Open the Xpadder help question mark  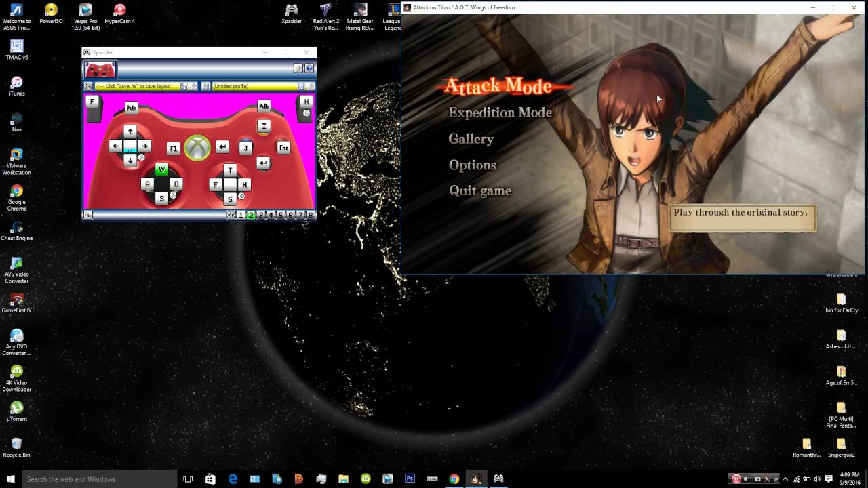[x=309, y=68]
